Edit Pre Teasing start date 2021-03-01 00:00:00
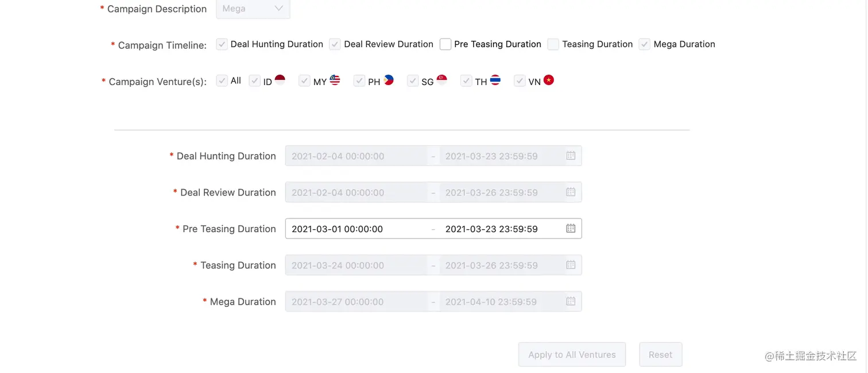This screenshot has height=373, width=868. (x=338, y=229)
